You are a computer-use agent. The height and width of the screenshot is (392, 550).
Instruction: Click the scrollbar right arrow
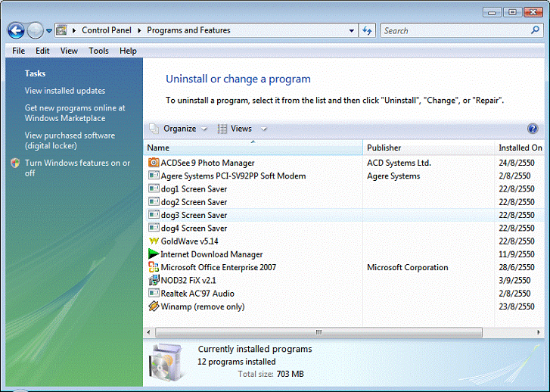click(539, 332)
